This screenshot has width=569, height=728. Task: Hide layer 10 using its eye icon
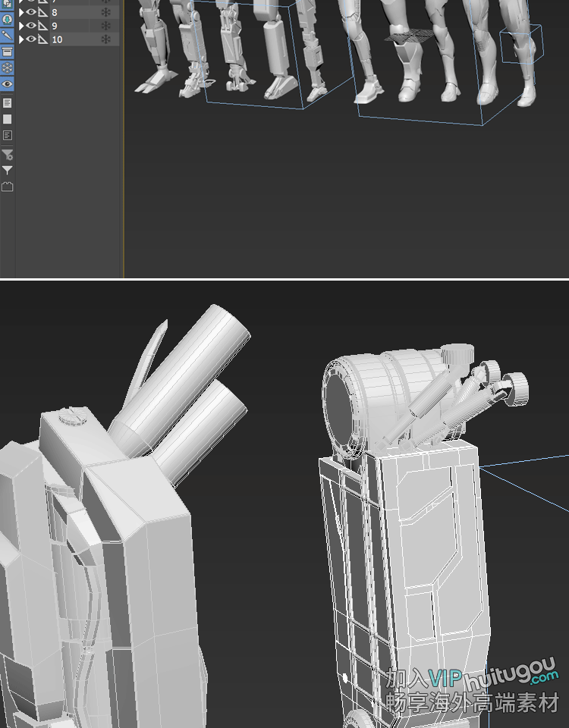(x=31, y=39)
